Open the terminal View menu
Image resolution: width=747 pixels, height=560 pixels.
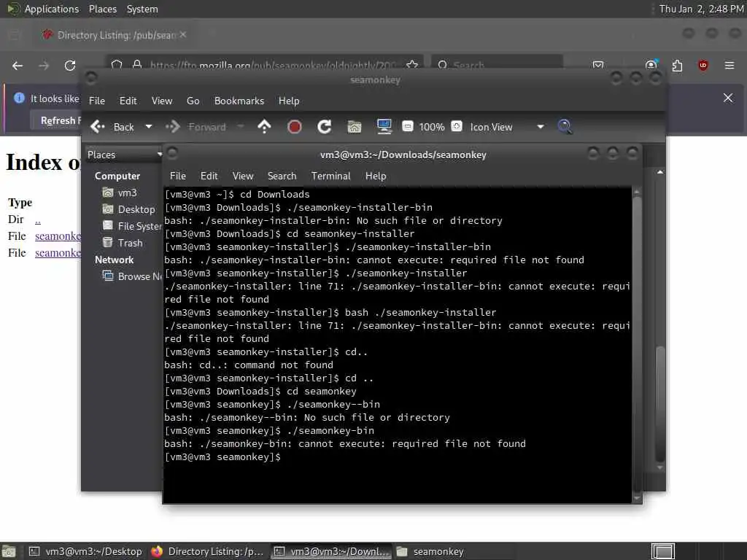[x=243, y=176]
